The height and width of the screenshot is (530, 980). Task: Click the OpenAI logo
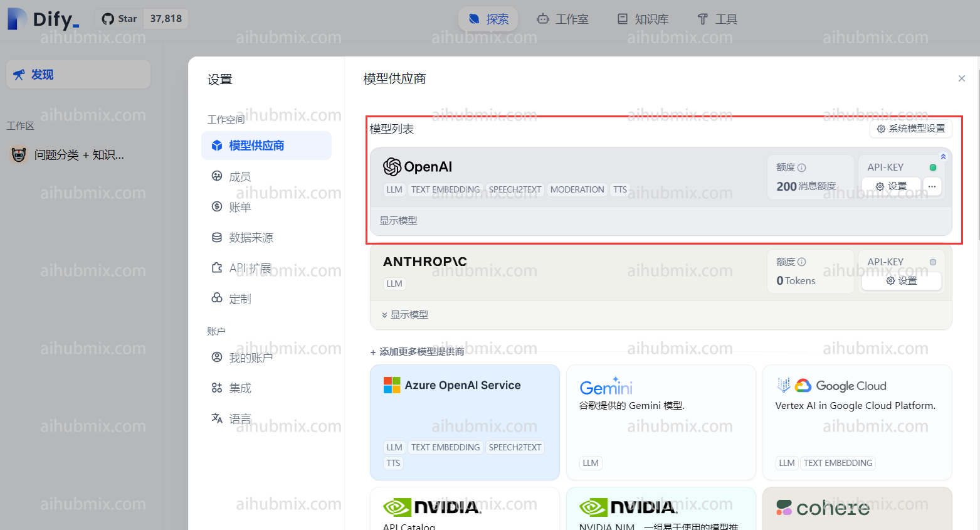point(418,167)
